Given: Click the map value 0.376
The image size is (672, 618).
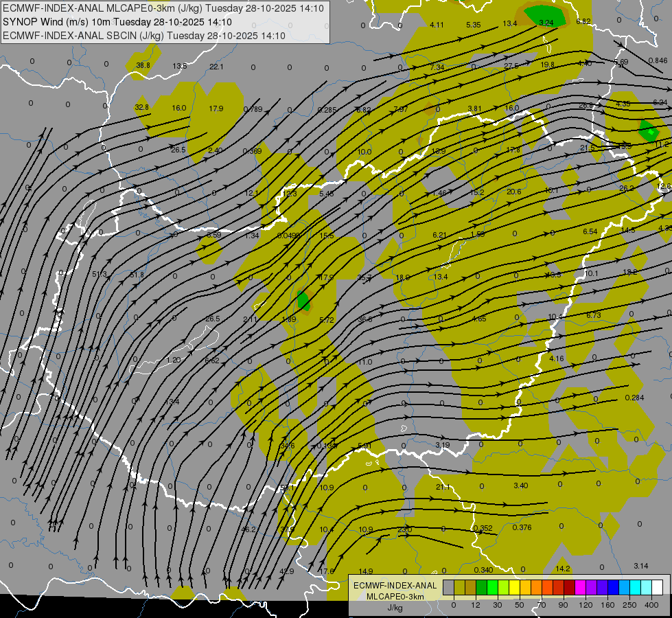Looking at the screenshot, I should (522, 527).
